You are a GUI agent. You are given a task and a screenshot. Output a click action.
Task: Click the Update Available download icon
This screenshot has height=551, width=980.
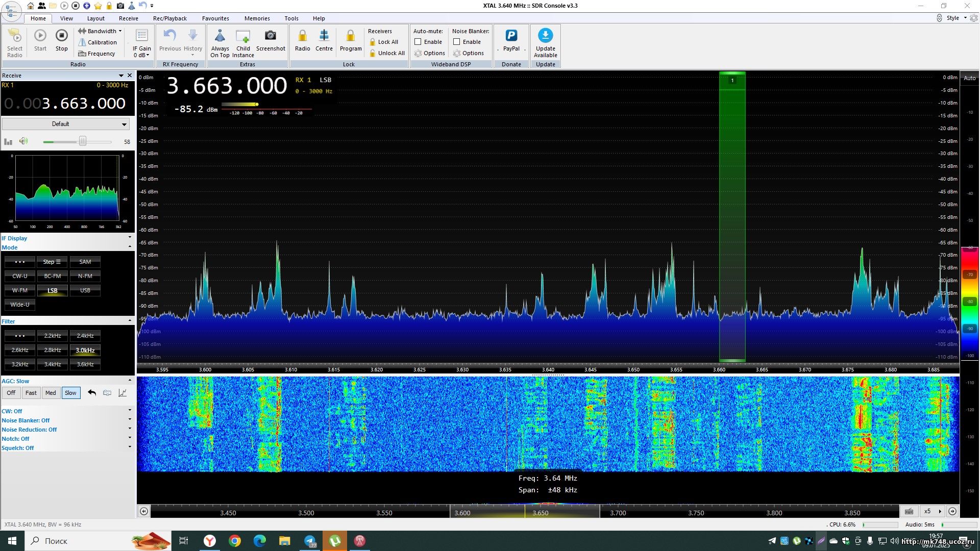(x=545, y=36)
